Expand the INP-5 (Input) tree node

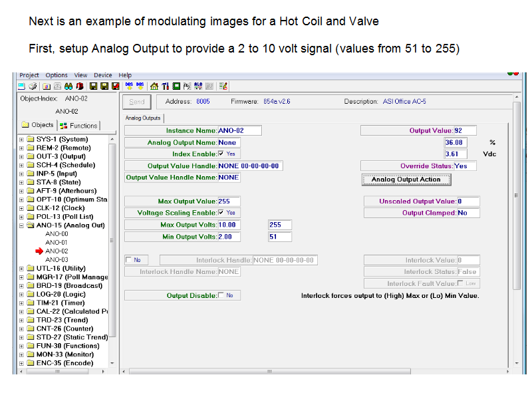(x=21, y=174)
